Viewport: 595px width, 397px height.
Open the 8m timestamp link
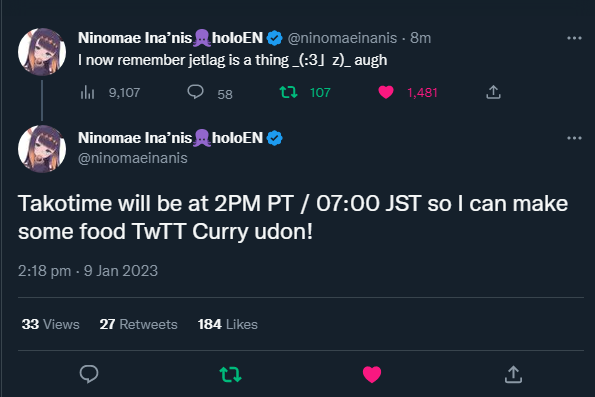point(420,38)
